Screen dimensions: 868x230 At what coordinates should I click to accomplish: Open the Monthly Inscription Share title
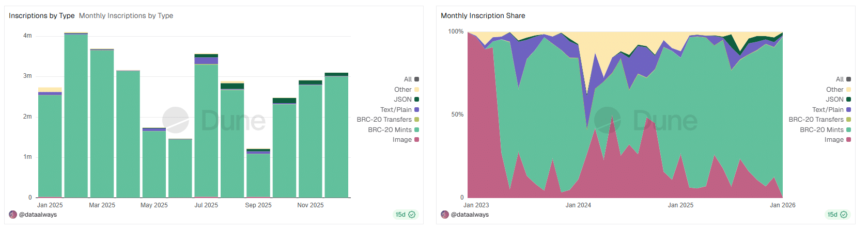point(483,16)
